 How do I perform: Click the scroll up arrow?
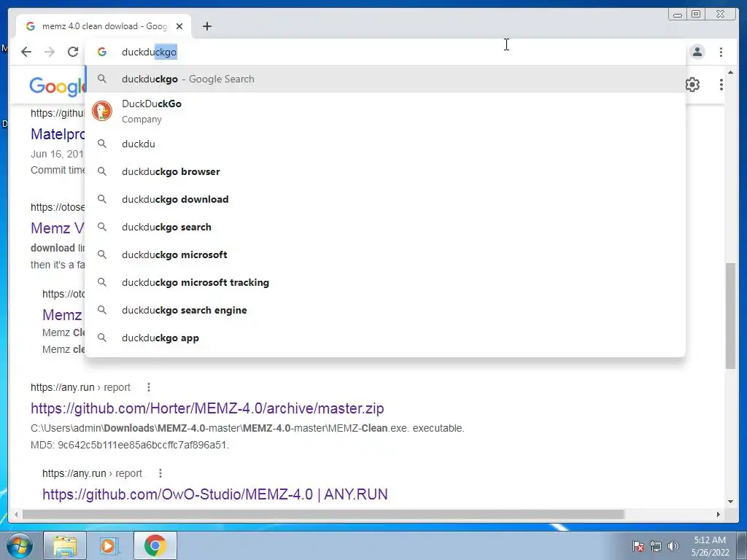(730, 72)
